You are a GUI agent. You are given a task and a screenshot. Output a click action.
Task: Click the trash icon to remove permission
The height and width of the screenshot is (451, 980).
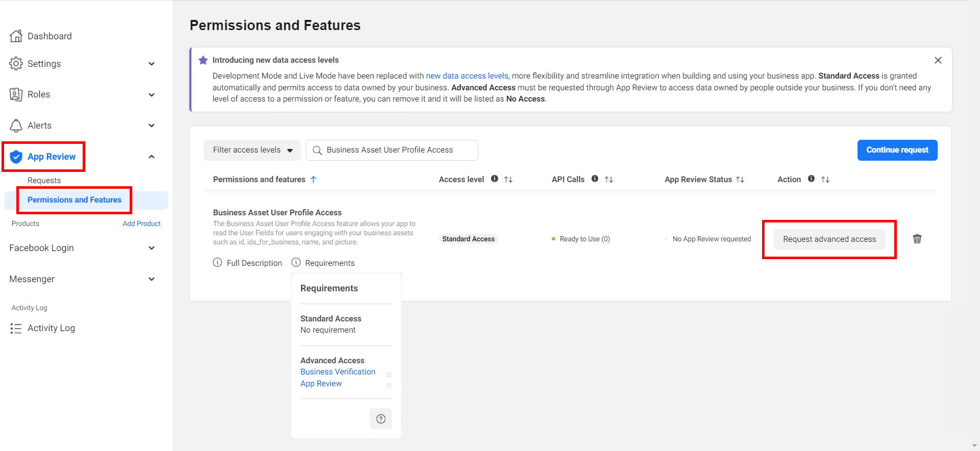pos(917,239)
